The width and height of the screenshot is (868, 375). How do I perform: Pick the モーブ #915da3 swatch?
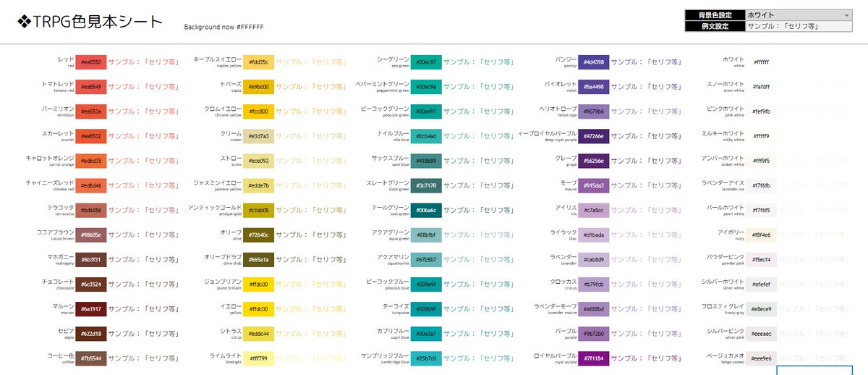point(594,185)
